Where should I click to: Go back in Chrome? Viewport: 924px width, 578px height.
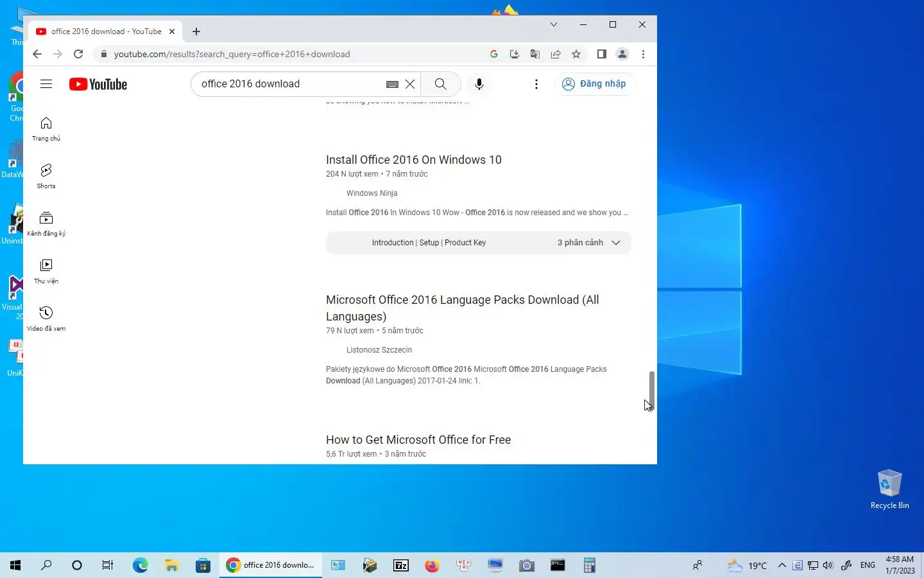[37, 54]
